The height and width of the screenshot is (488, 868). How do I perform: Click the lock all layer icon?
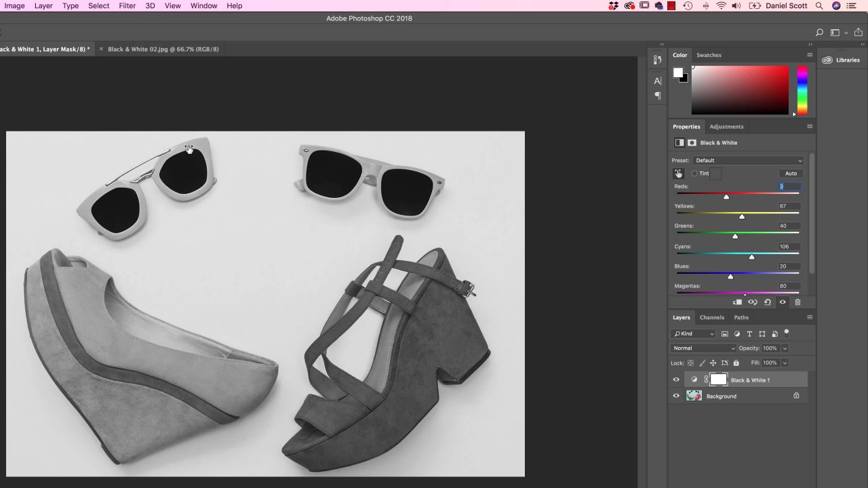click(736, 363)
